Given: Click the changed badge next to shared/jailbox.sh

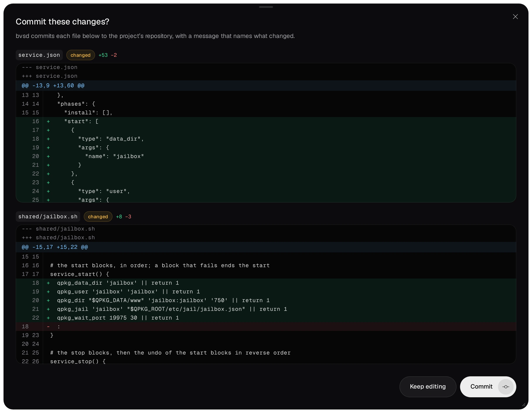Looking at the screenshot, I should (x=98, y=217).
